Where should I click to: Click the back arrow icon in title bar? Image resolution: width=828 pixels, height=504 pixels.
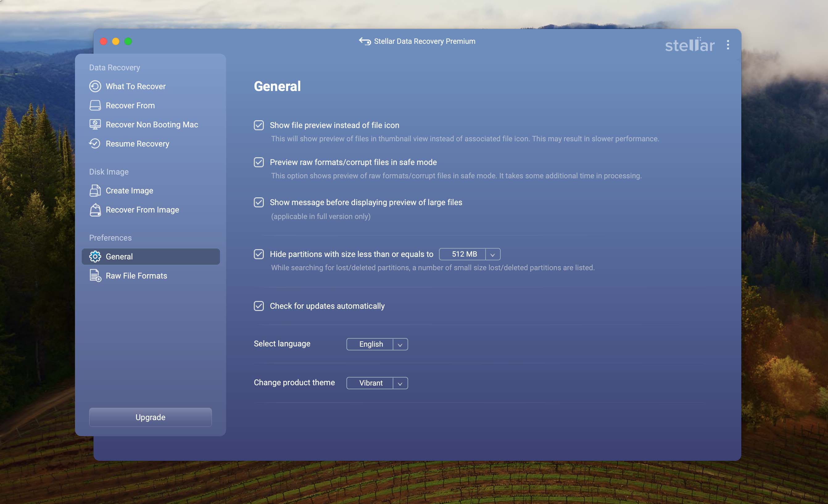(x=365, y=41)
